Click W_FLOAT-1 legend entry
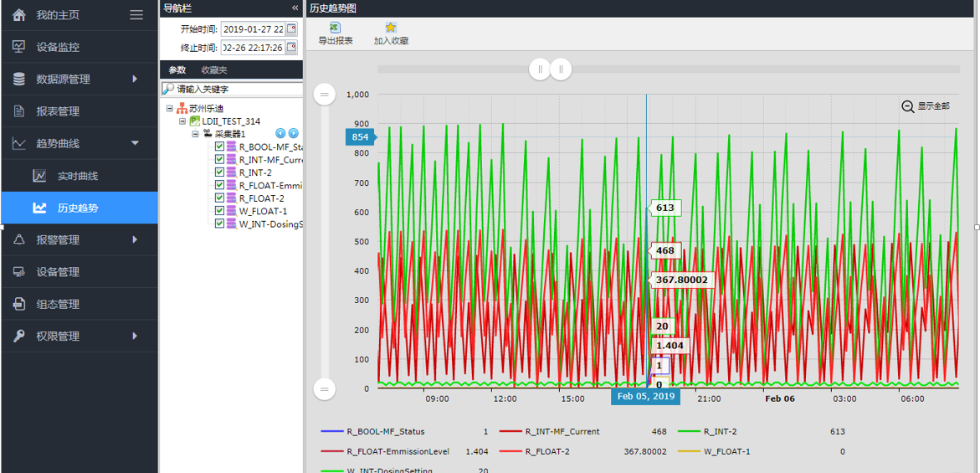 [x=762, y=451]
